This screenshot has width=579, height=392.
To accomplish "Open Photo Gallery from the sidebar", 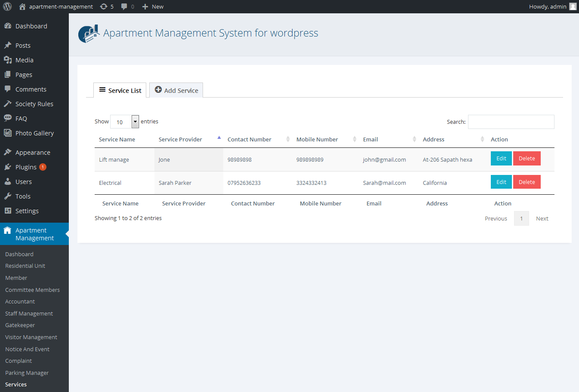I will point(34,133).
